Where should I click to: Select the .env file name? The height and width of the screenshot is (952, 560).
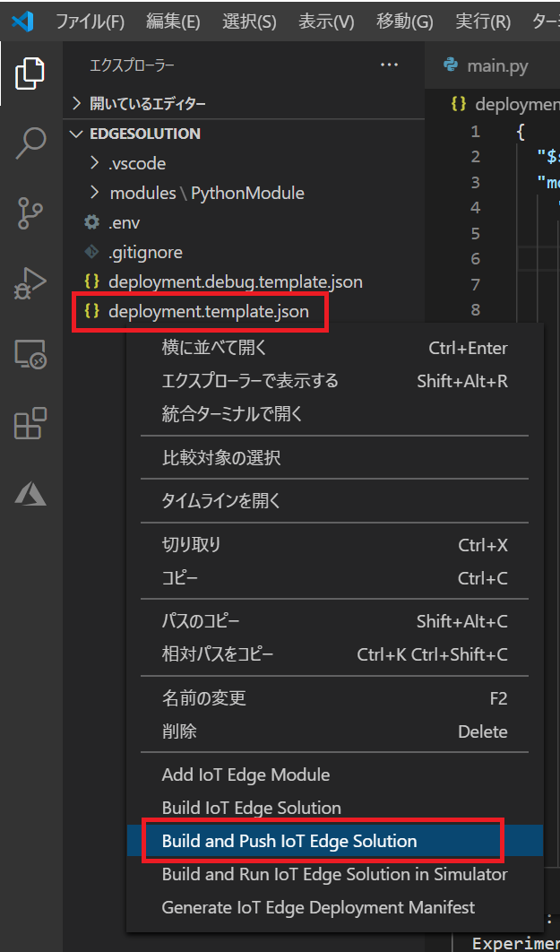tap(125, 223)
